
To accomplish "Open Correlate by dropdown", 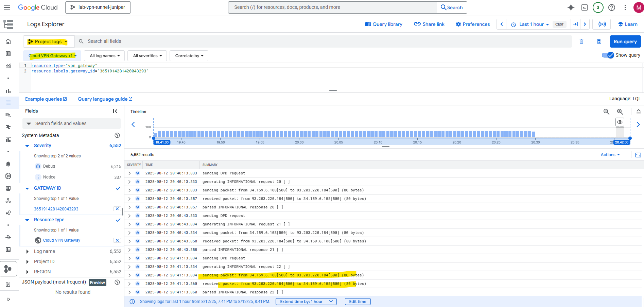I will pyautogui.click(x=189, y=56).
